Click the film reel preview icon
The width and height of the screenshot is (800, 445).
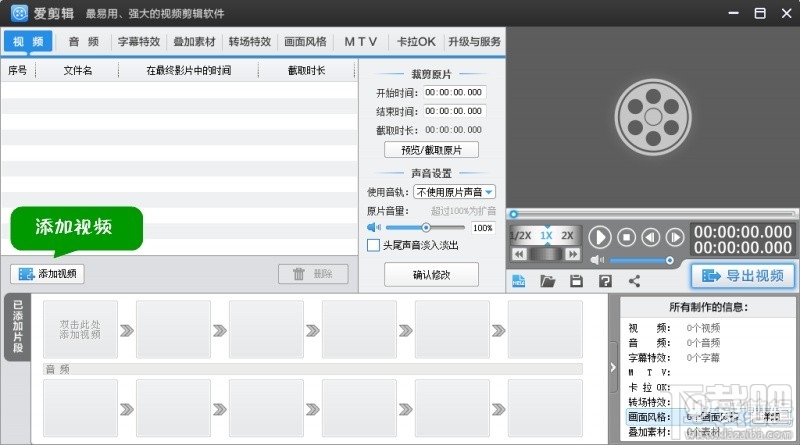[653, 117]
